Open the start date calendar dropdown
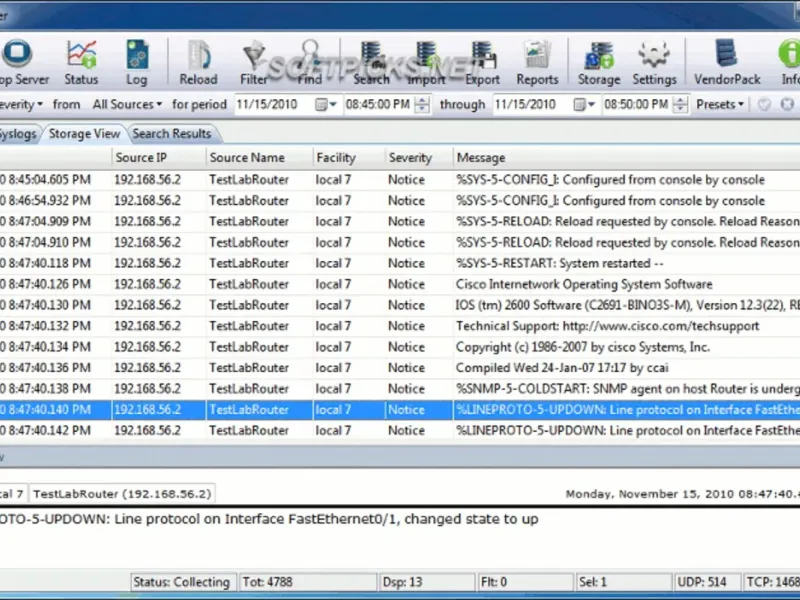This screenshot has width=800, height=600. pos(326,105)
